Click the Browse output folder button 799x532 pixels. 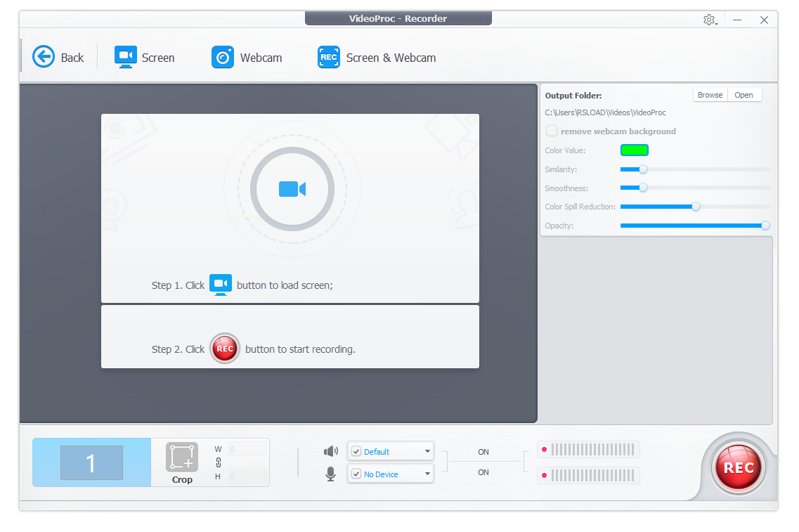pos(710,95)
